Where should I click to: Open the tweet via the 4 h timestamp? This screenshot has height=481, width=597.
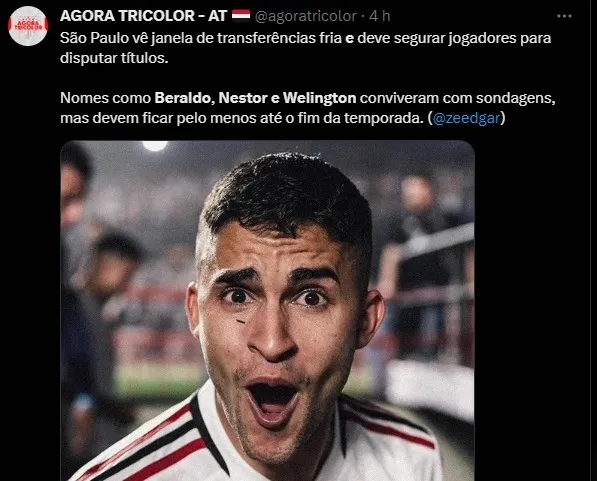click(x=380, y=16)
